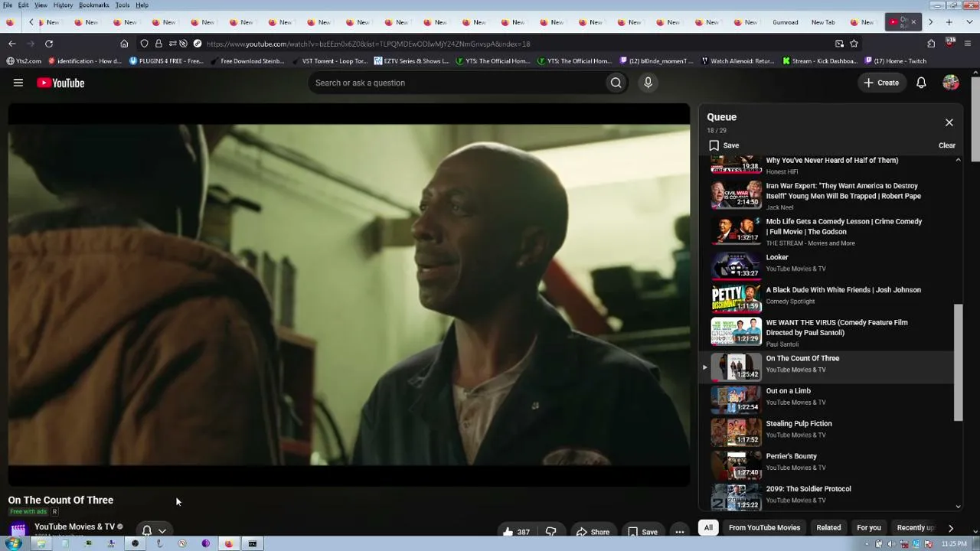This screenshot has width=980, height=551.
Task: Open the Firefox Help menu
Action: click(142, 5)
